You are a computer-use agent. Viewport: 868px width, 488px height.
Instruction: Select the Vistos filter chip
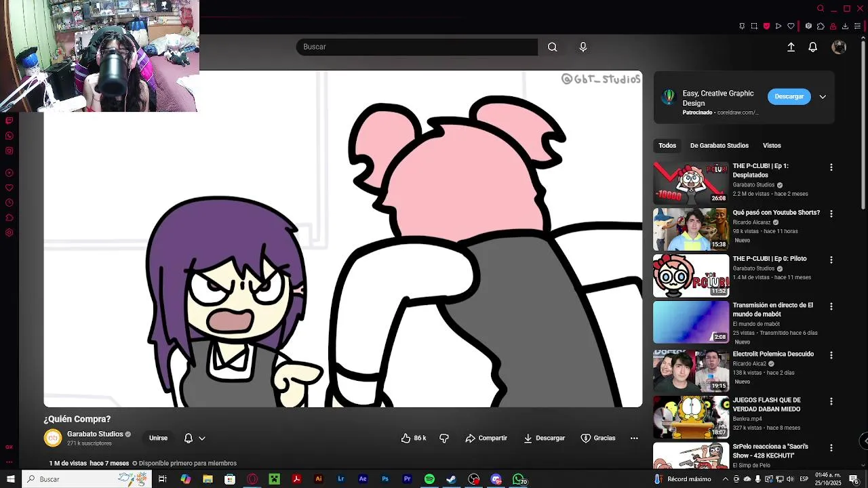[772, 145]
